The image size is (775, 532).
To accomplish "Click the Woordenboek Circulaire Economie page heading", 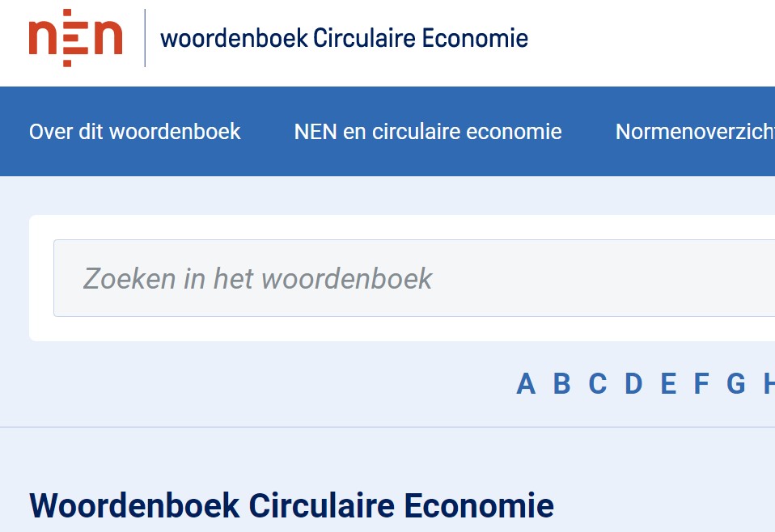I will (291, 505).
